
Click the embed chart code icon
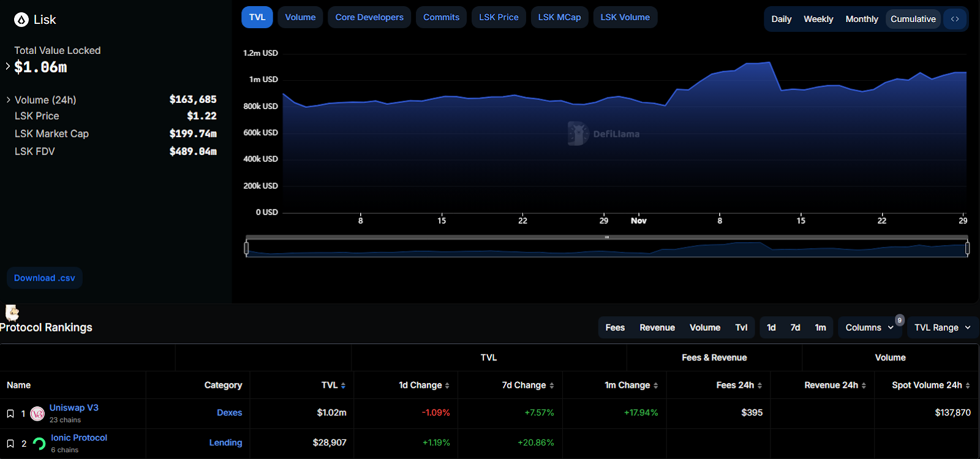coord(955,19)
